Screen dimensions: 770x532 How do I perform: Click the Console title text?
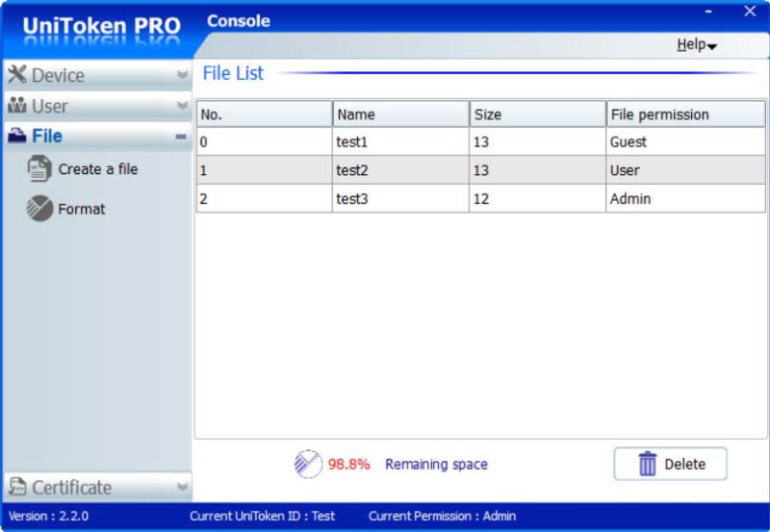click(x=239, y=21)
